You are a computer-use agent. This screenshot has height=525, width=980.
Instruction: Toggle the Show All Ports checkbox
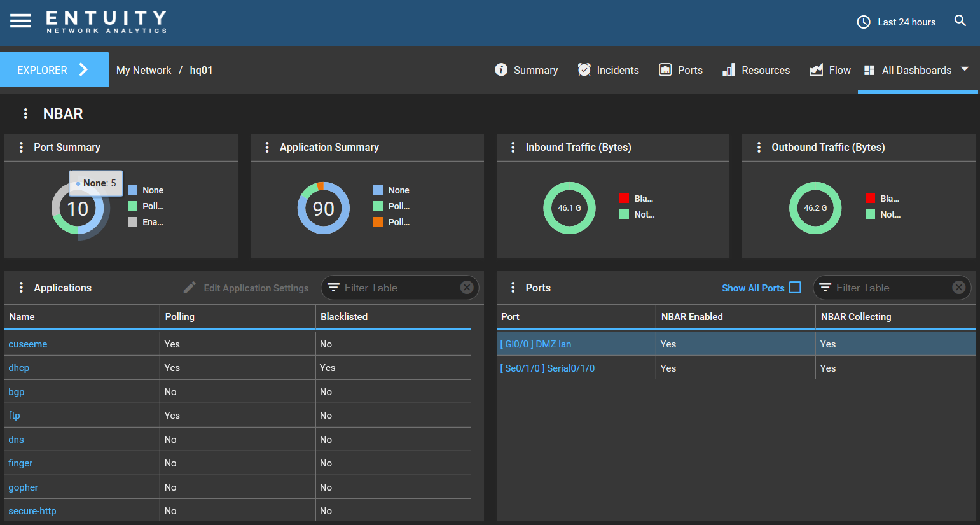(x=795, y=288)
